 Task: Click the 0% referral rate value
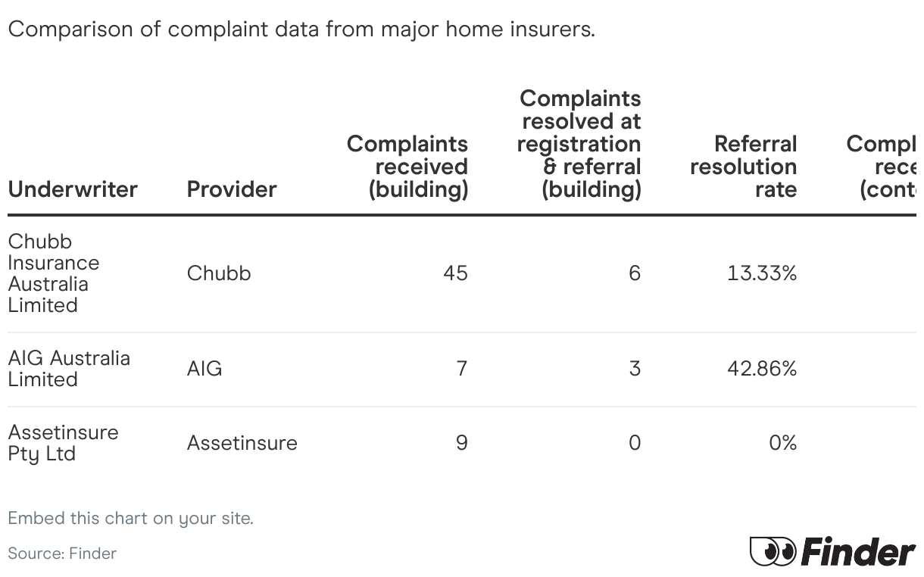pyautogui.click(x=782, y=443)
